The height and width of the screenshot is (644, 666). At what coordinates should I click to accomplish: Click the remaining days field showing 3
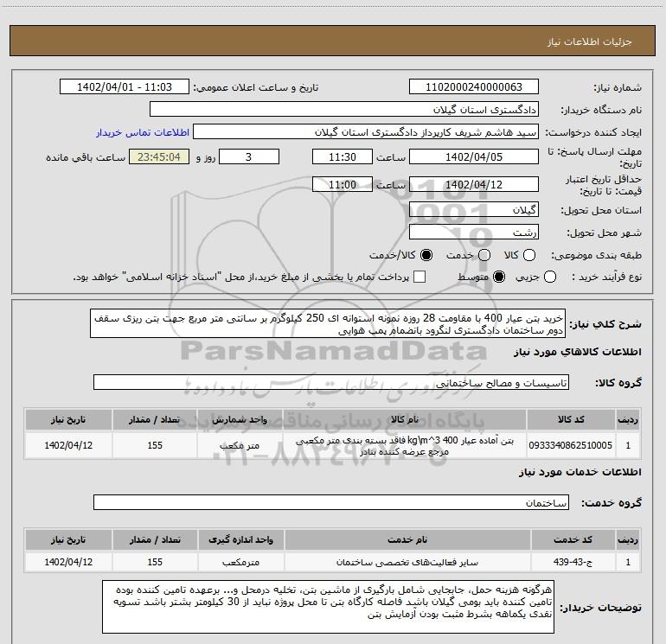[249, 156]
